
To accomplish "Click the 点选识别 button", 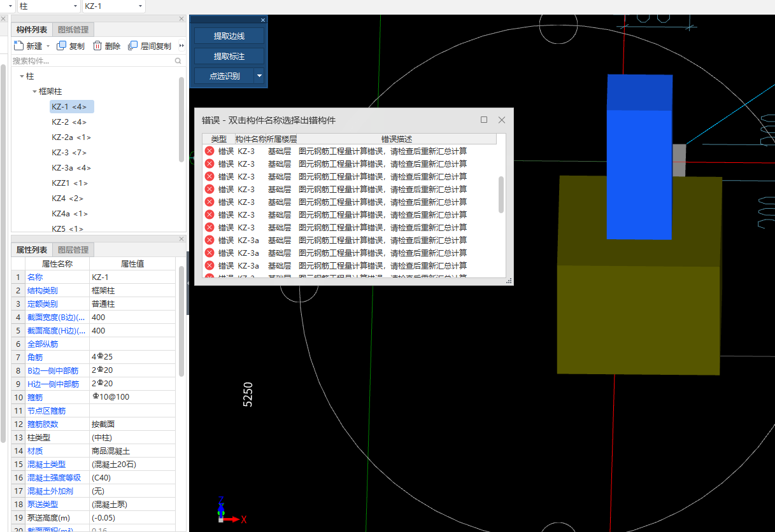I will (x=225, y=76).
